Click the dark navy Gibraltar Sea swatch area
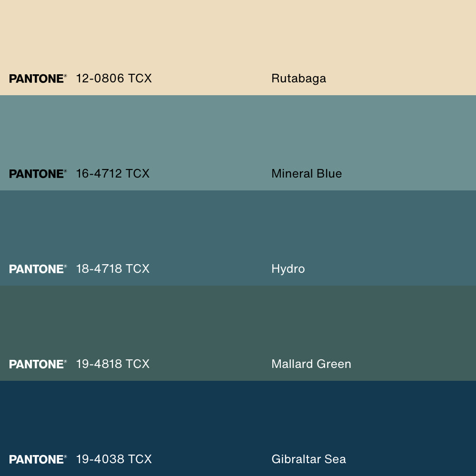 (x=238, y=414)
